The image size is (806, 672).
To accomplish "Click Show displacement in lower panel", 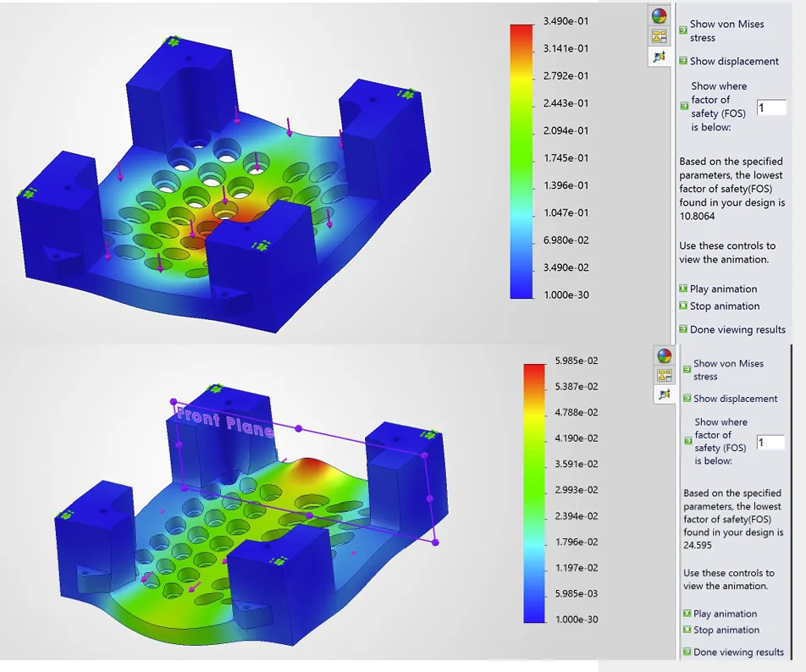I will [730, 398].
